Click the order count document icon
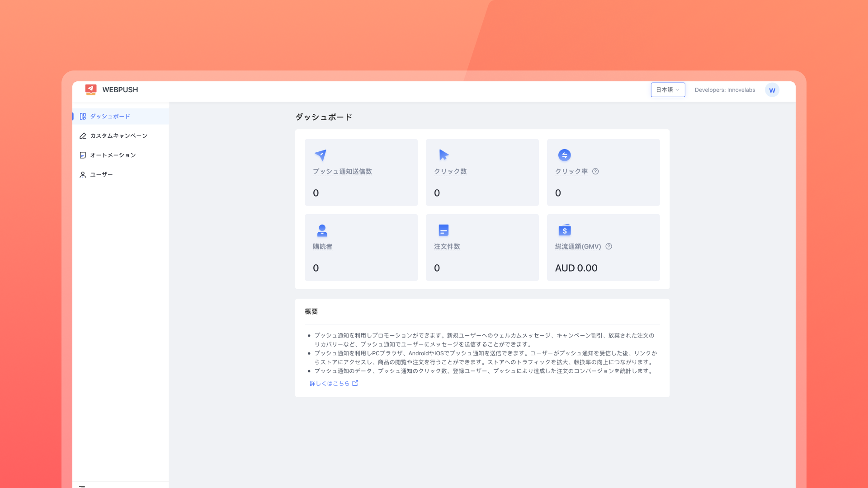This screenshot has height=488, width=868. point(443,230)
